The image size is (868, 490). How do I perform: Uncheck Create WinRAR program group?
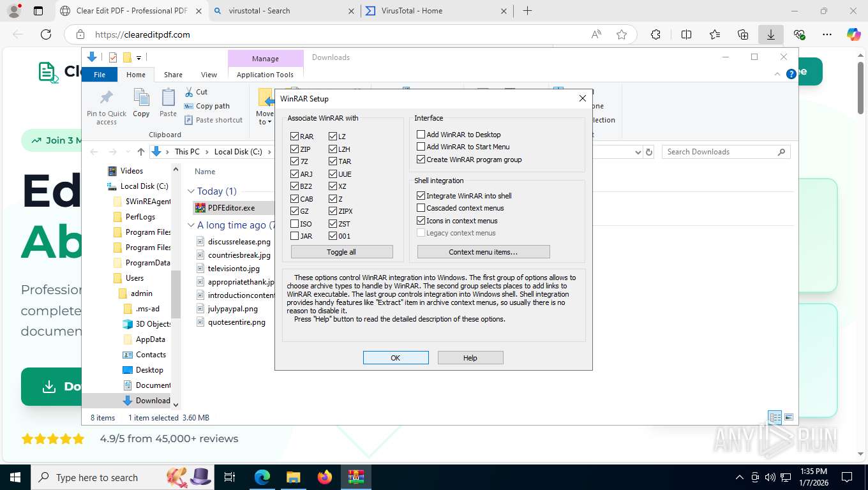(x=421, y=160)
